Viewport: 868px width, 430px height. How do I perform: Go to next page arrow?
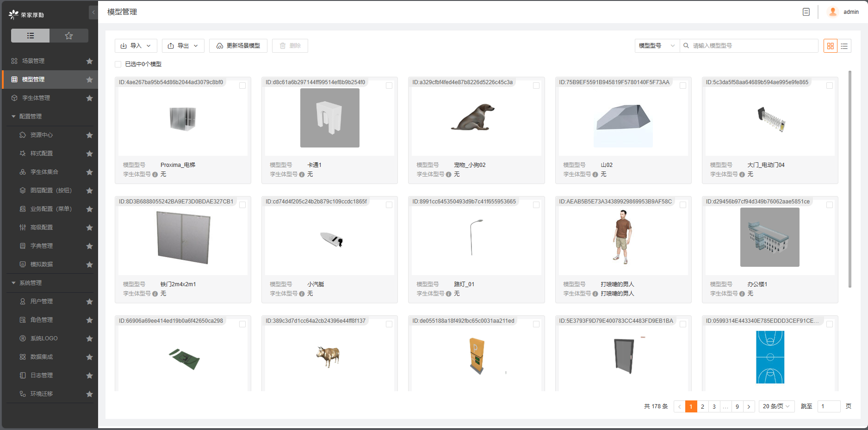click(749, 406)
